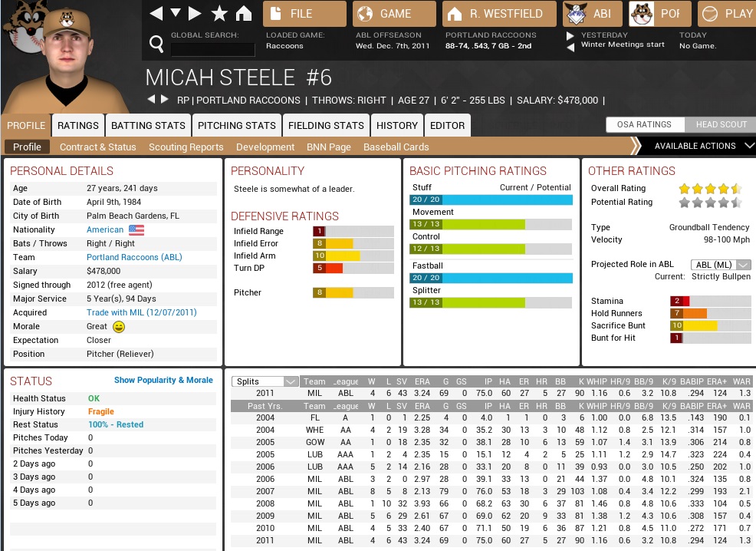
Task: Open the File menu
Action: tap(304, 14)
